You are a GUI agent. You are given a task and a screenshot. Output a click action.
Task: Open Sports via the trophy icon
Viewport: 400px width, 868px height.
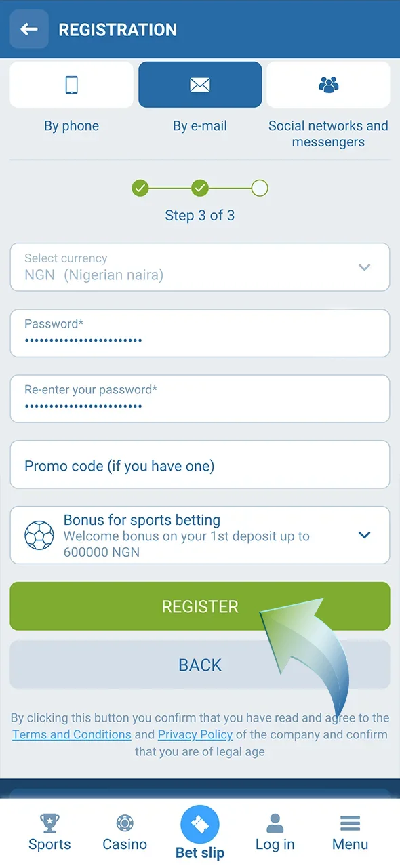(49, 823)
